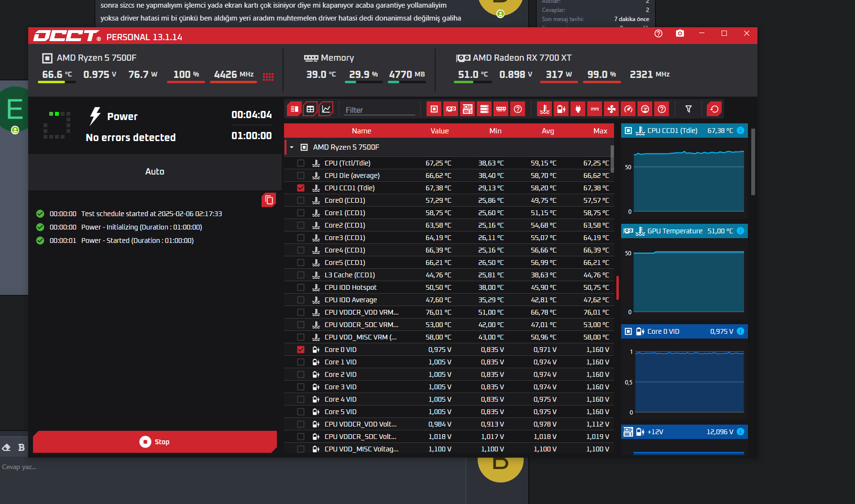The image size is (855, 504).
Task: Copy the test log to clipboard
Action: click(269, 200)
